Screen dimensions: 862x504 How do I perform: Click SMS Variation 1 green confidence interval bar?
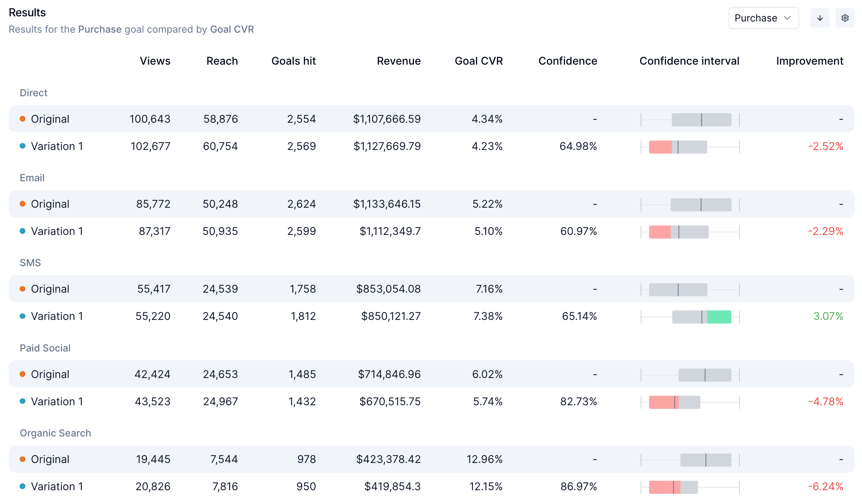coord(719,317)
